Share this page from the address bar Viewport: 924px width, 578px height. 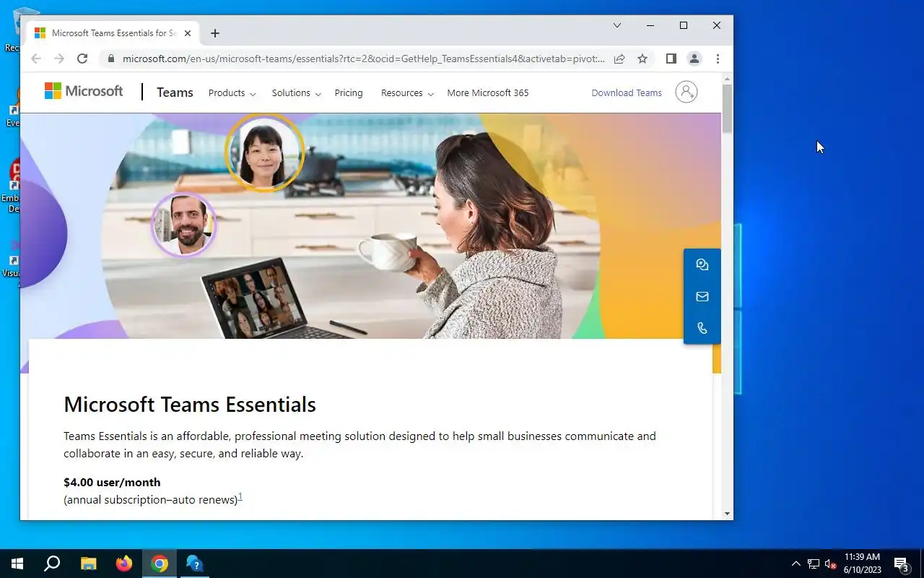pos(619,59)
